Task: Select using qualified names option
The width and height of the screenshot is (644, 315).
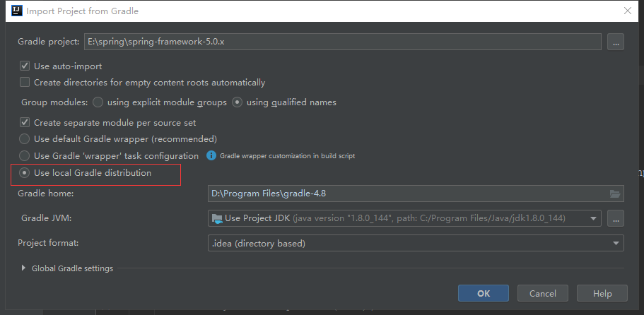Action: click(x=238, y=102)
